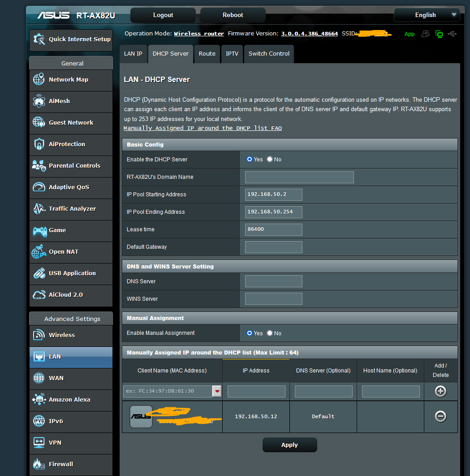Screen dimensions: 470x476
Task: Click the Network Map sidebar icon
Action: click(x=39, y=80)
